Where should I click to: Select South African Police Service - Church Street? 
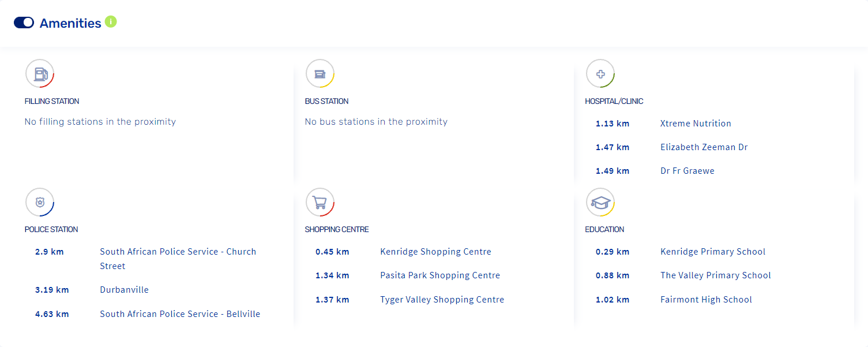pos(178,252)
